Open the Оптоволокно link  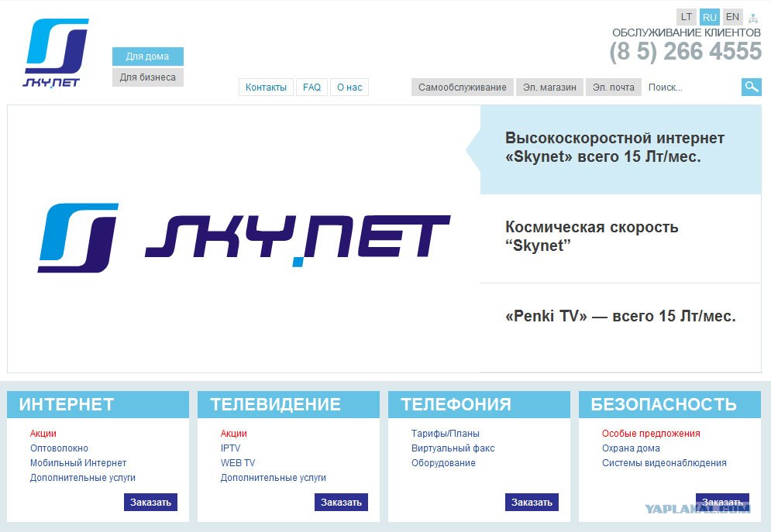click(59, 448)
